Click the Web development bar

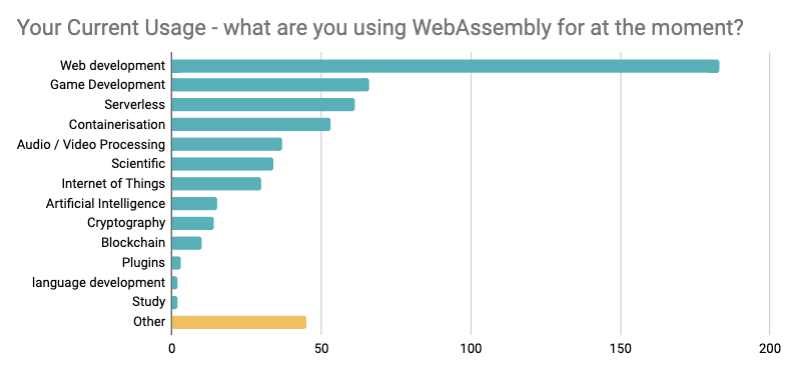[445, 66]
